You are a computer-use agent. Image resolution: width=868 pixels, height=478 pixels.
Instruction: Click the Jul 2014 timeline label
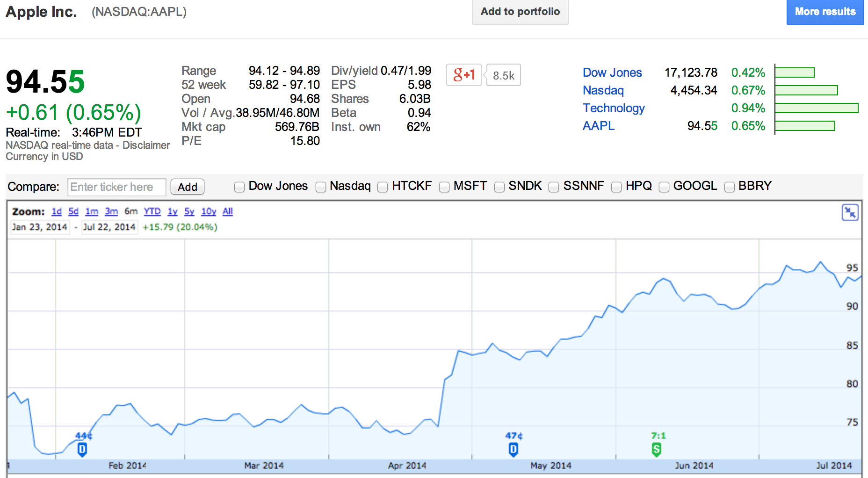tap(834, 465)
